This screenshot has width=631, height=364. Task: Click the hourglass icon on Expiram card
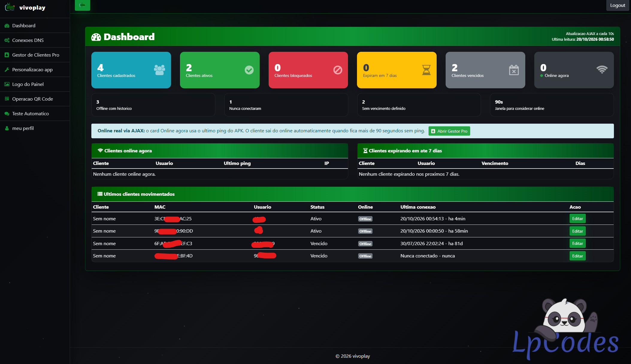pyautogui.click(x=426, y=70)
